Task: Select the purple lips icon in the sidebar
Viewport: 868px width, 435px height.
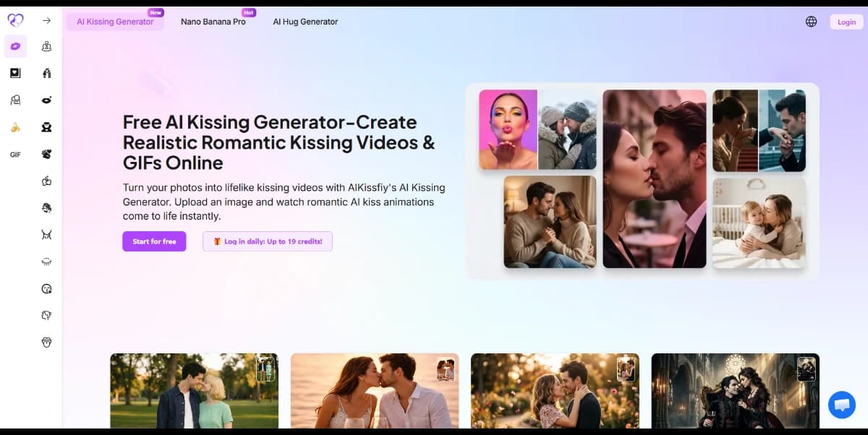Action: tap(15, 46)
